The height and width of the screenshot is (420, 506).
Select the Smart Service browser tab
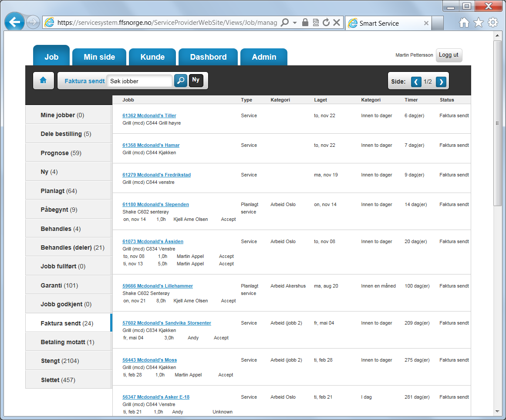388,23
